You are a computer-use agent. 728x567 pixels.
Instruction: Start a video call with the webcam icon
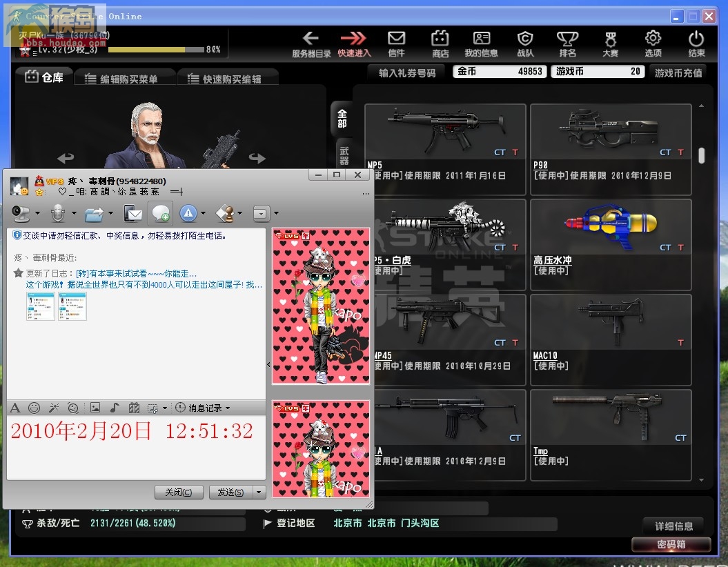point(21,213)
